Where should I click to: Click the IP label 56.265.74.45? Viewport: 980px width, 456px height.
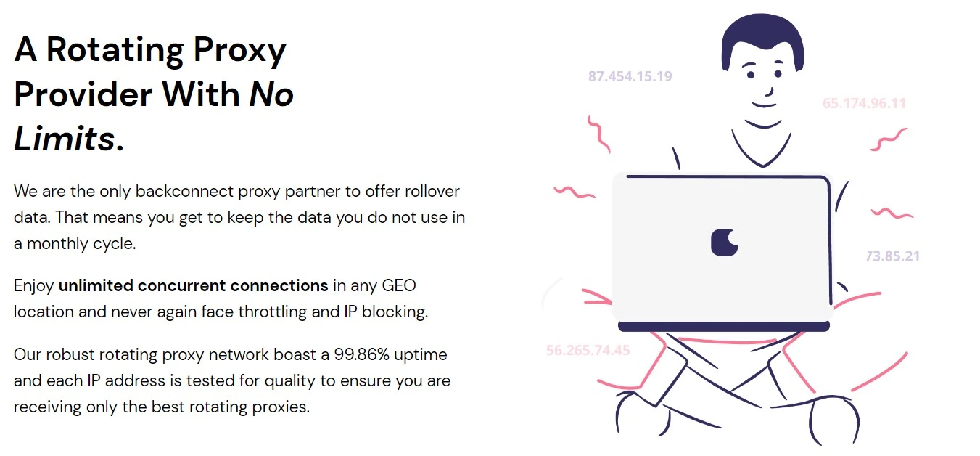click(588, 350)
